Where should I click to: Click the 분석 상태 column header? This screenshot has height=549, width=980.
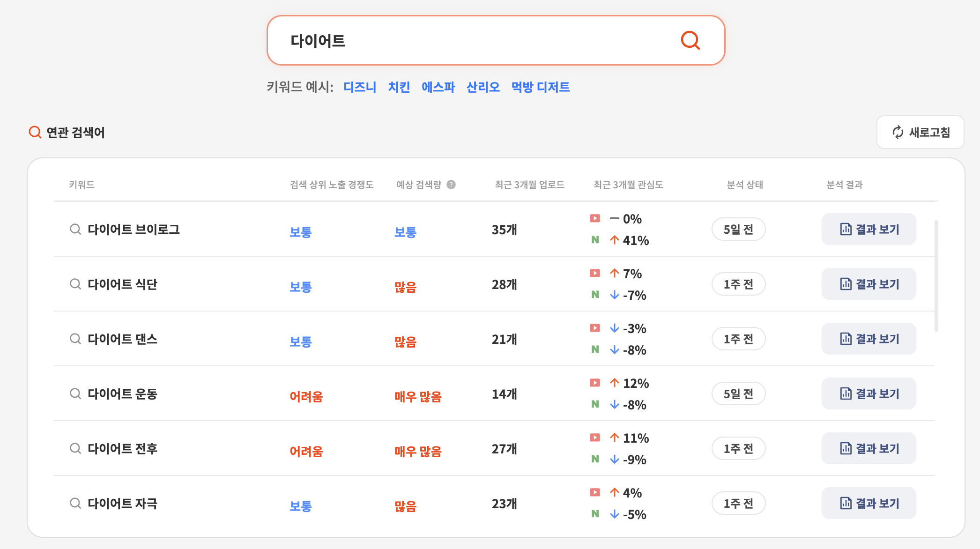click(745, 185)
